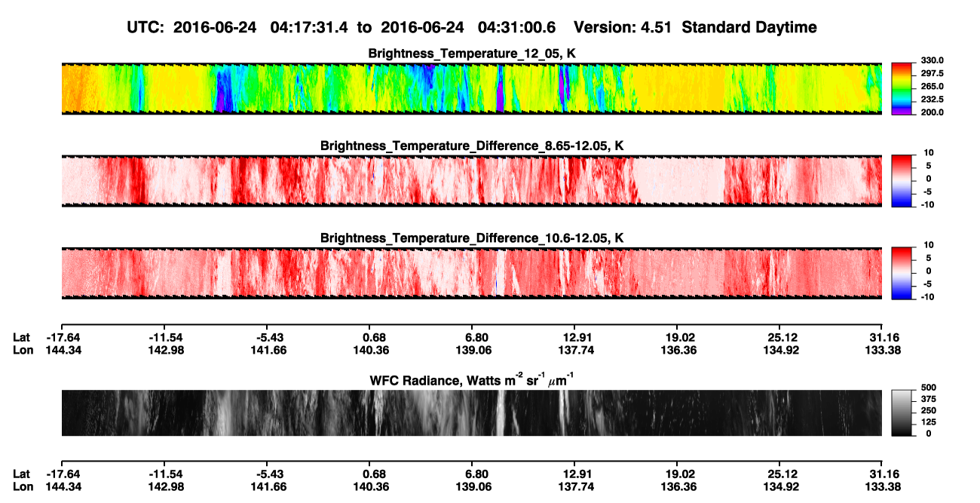Click the rainbow brightness temperature color bar
The height and width of the screenshot is (503, 980).
click(902, 88)
